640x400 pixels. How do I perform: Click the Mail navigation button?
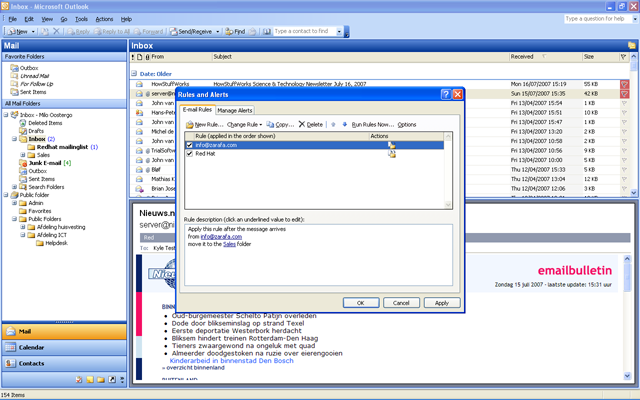coord(64,331)
